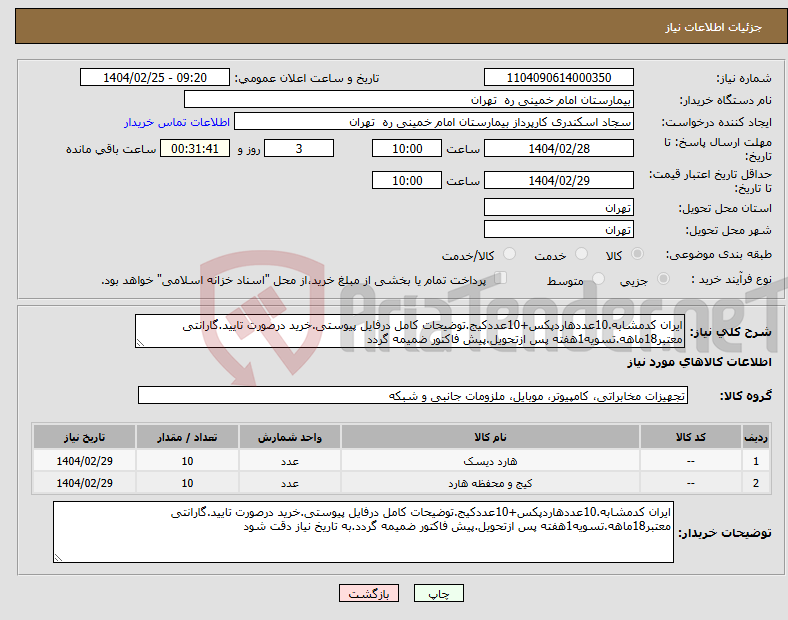Click the request creator name field
Image resolution: width=788 pixels, height=620 pixels.
point(434,122)
